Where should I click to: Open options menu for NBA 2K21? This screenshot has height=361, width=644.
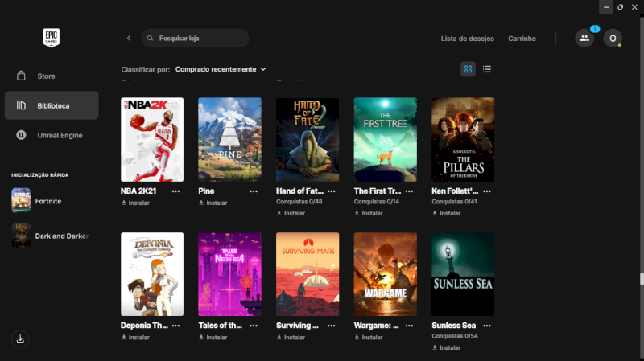point(175,191)
